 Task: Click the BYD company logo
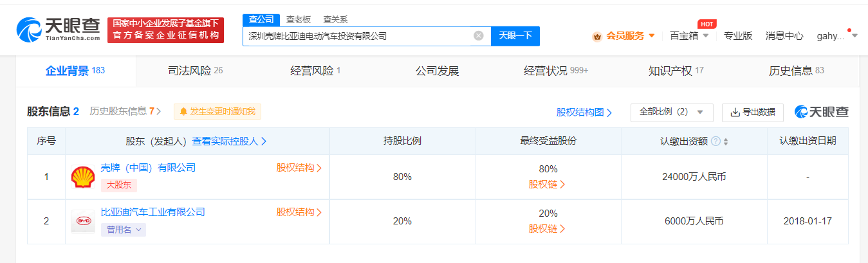83,221
